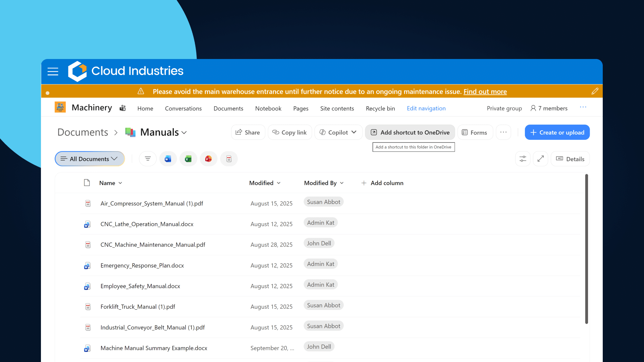The height and width of the screenshot is (362, 644).
Task: Click the Machinery site logo thumbnail
Action: pyautogui.click(x=60, y=107)
